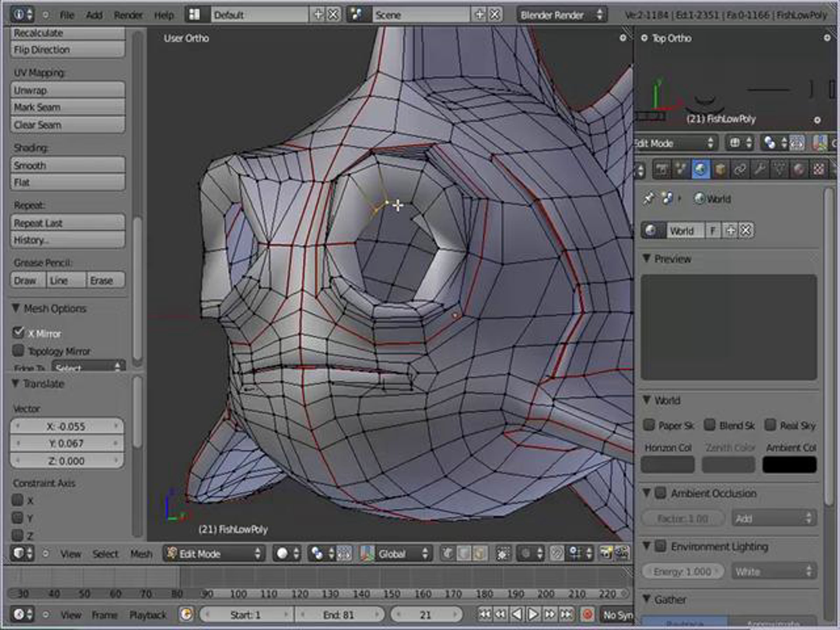The width and height of the screenshot is (840, 630).
Task: Click the black Ambient Color swatch
Action: coord(789,464)
